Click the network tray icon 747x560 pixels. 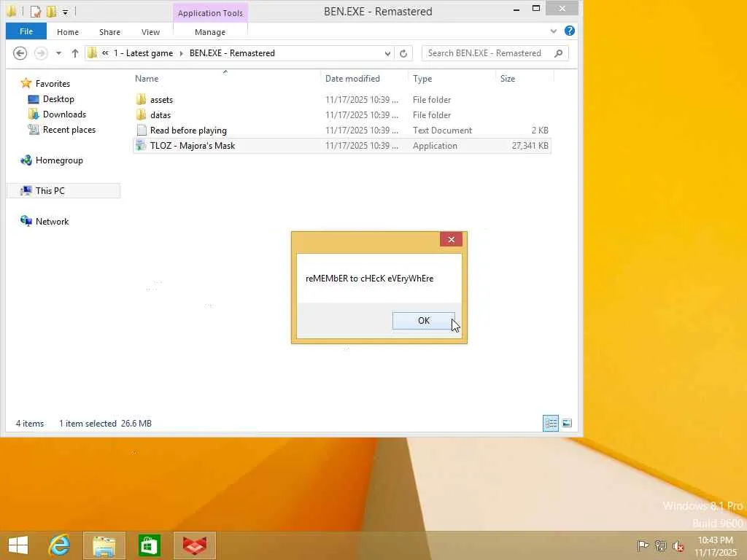pyautogui.click(x=660, y=545)
